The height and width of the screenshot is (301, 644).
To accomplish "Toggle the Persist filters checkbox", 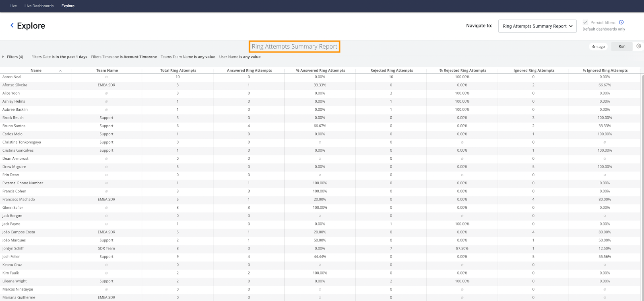I will pos(585,23).
